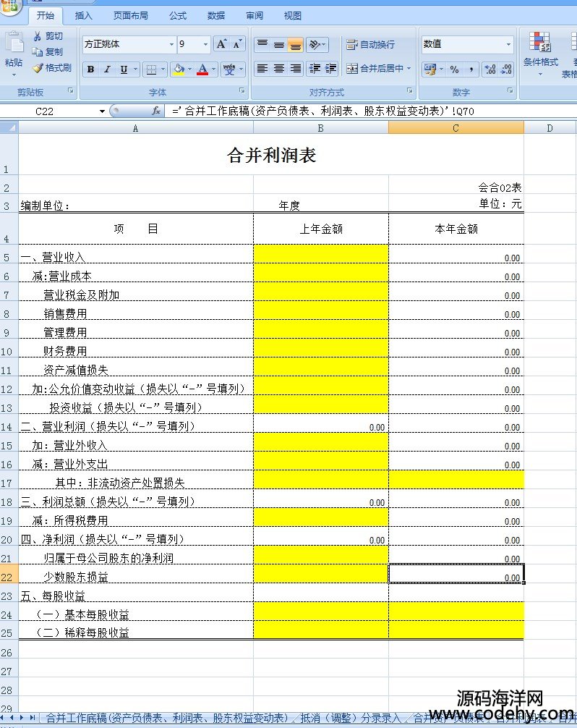Click the Name Box showing C22
577x728 pixels.
(45, 111)
